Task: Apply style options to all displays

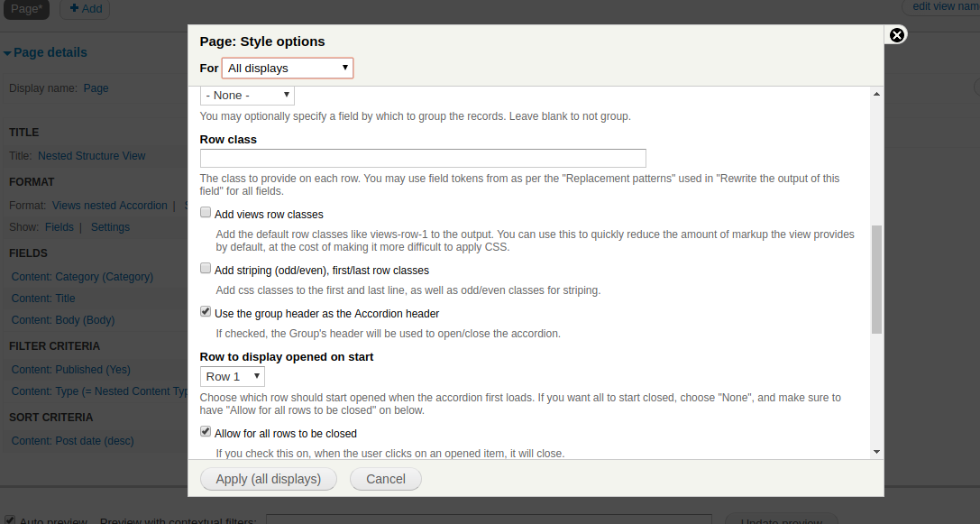Action: pos(268,479)
